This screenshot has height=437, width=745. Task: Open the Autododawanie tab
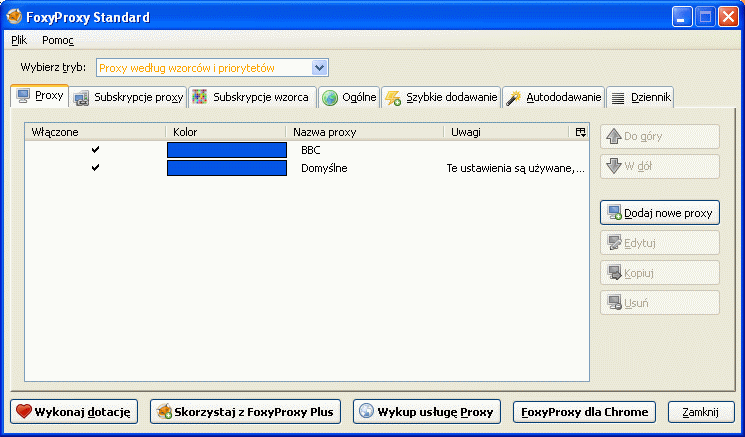pyautogui.click(x=554, y=98)
